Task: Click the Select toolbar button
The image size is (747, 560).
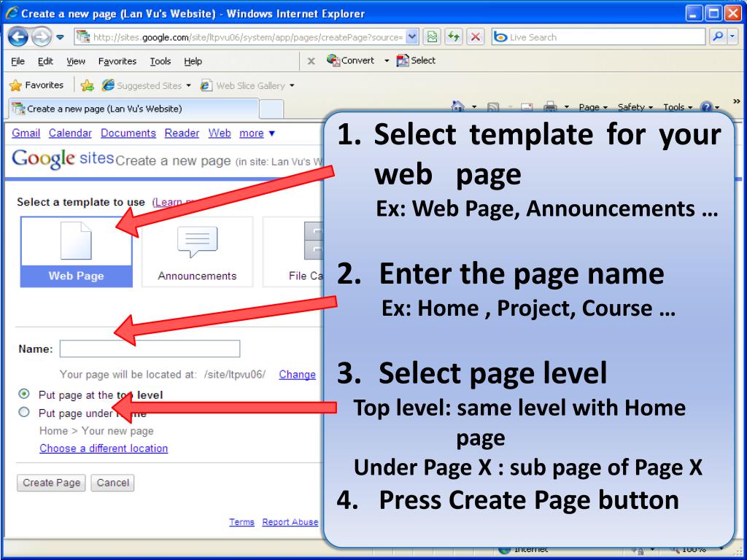Action: (x=416, y=61)
